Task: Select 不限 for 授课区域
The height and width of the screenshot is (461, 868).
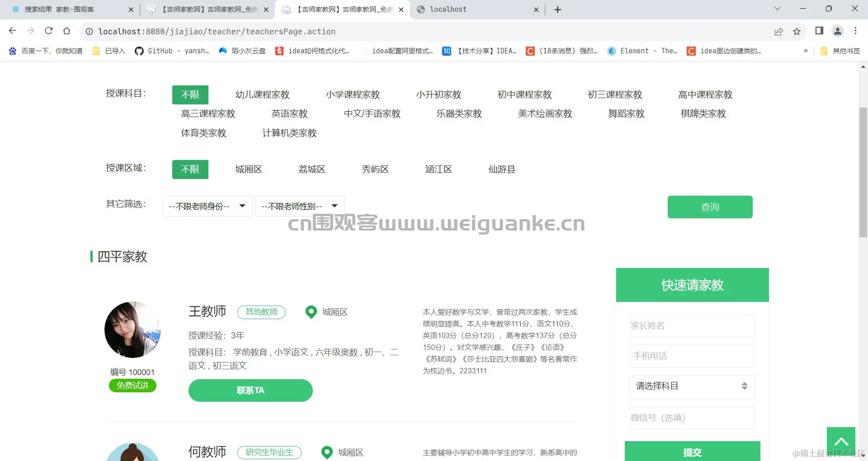Action: 190,169
